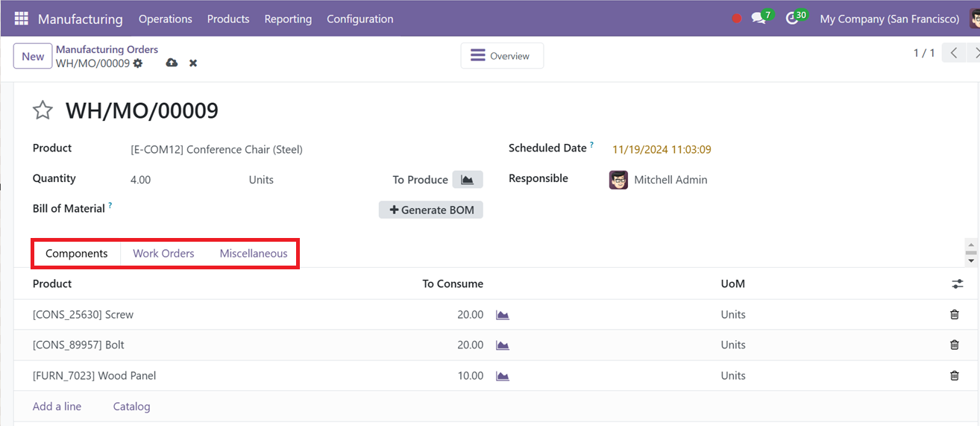Open the activities clock icon

(793, 19)
